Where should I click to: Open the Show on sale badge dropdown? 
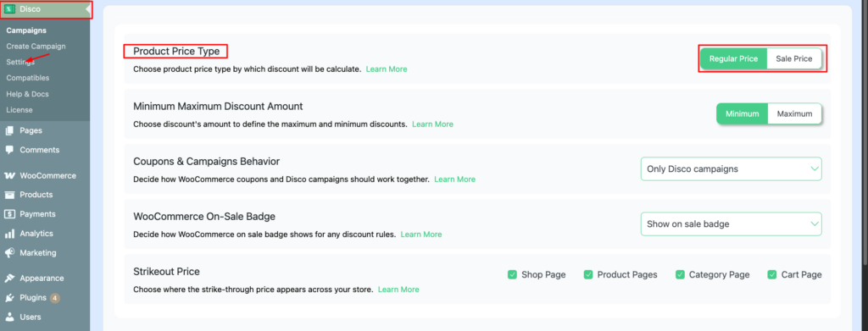732,223
